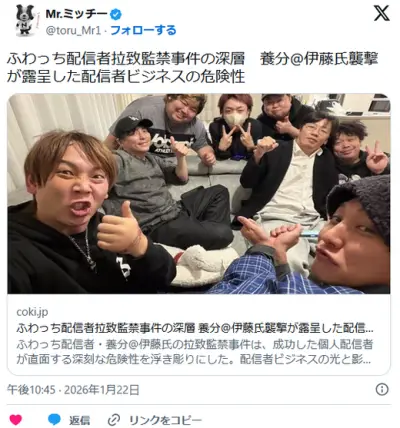This screenshot has height=428, width=400.
Task: Open the X logo icon
Action: coord(381,14)
